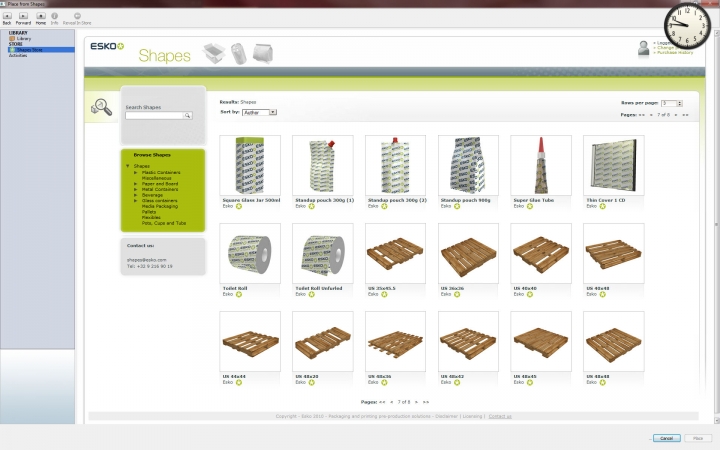Click the green badge icon under Toilet Roll
The height and width of the screenshot is (450, 720).
point(239,294)
